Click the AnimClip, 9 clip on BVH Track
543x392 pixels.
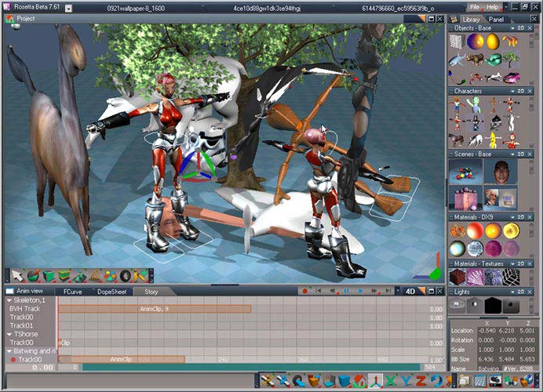pos(154,309)
